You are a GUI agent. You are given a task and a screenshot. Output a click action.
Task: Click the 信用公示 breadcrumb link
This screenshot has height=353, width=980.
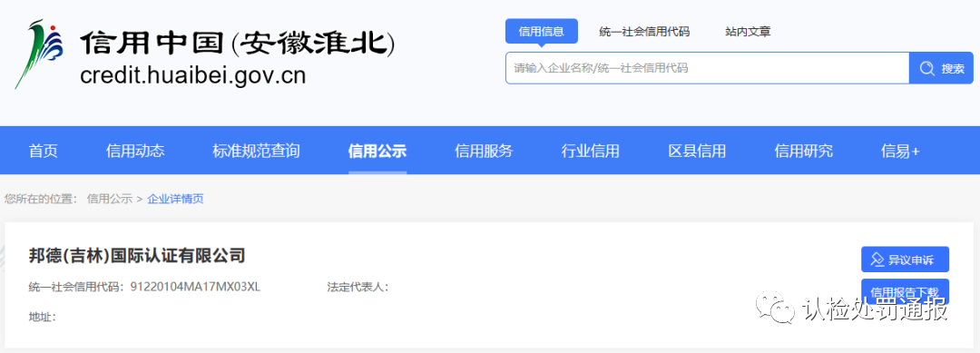point(110,200)
